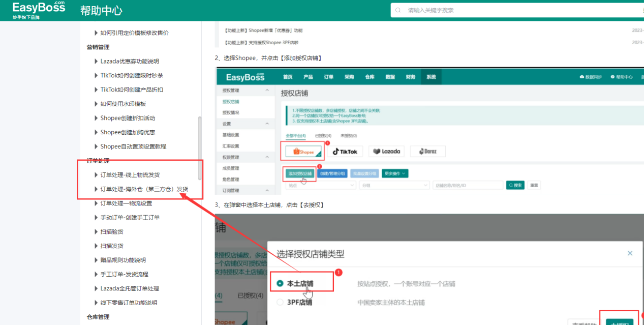
Task: Switch to the 已授权(4) tab in 授权店铺 page
Action: [323, 136]
